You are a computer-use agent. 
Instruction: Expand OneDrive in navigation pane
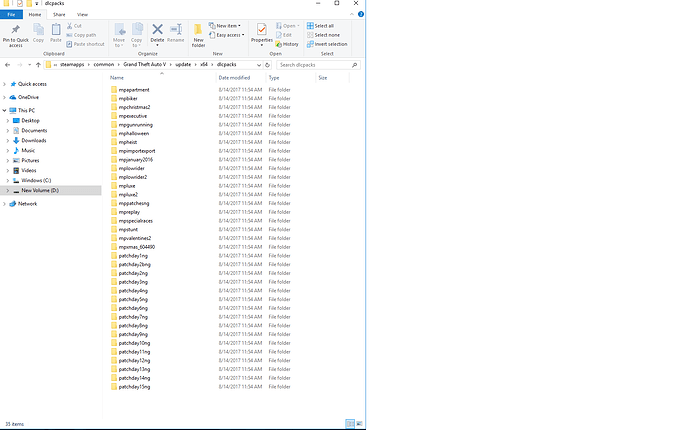pyautogui.click(x=4, y=97)
